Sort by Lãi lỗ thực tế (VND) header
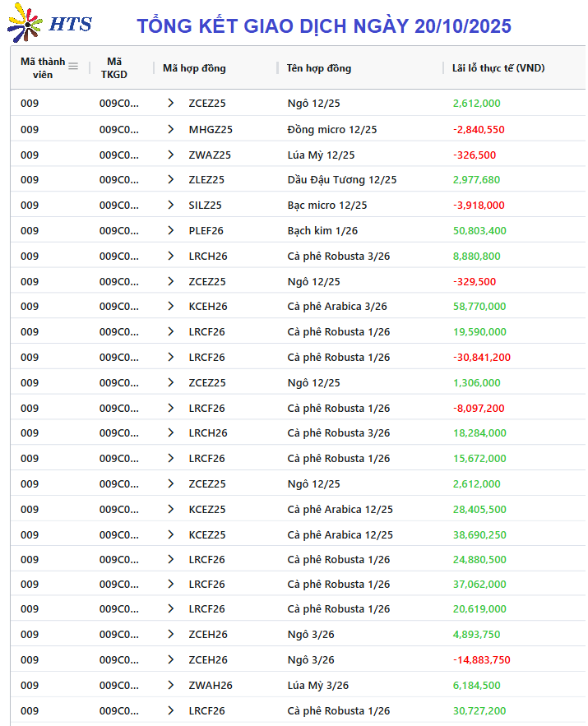588x726 pixels. tap(498, 67)
